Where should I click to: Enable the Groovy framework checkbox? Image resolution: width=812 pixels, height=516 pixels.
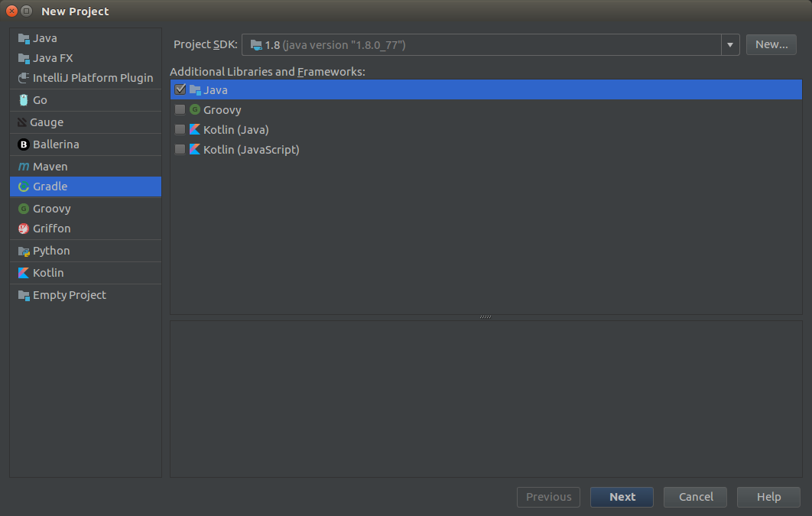180,109
